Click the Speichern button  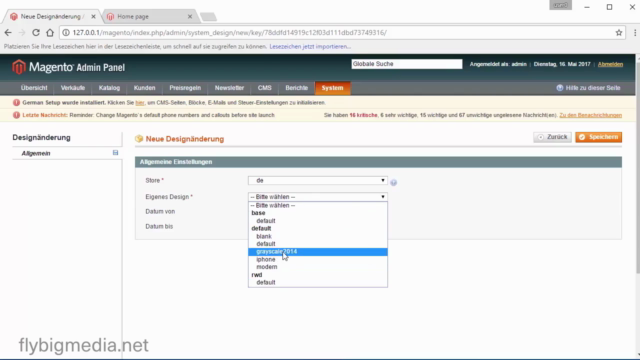599,137
